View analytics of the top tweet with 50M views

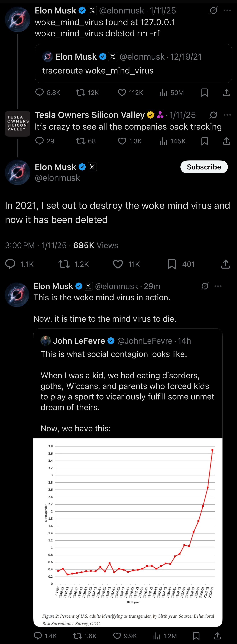pos(163,93)
